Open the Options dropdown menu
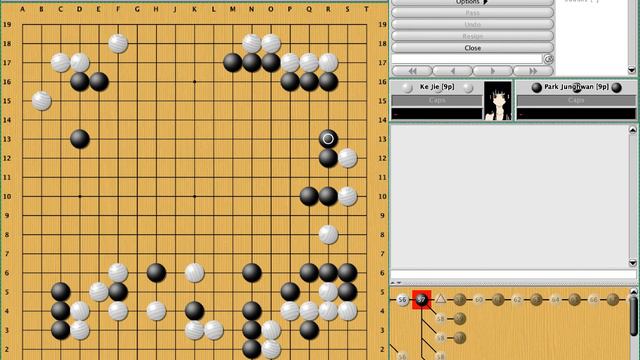 click(472, 2)
